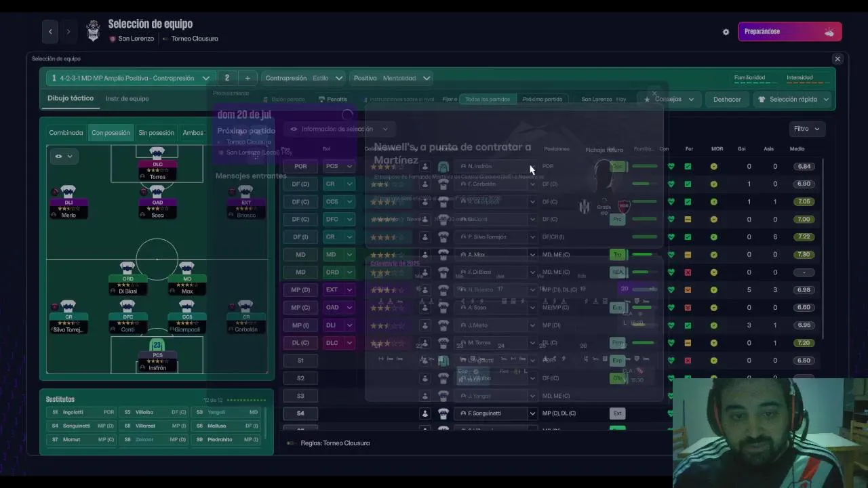Toggle pitch visibility eye dropdown

pyautogui.click(x=64, y=157)
